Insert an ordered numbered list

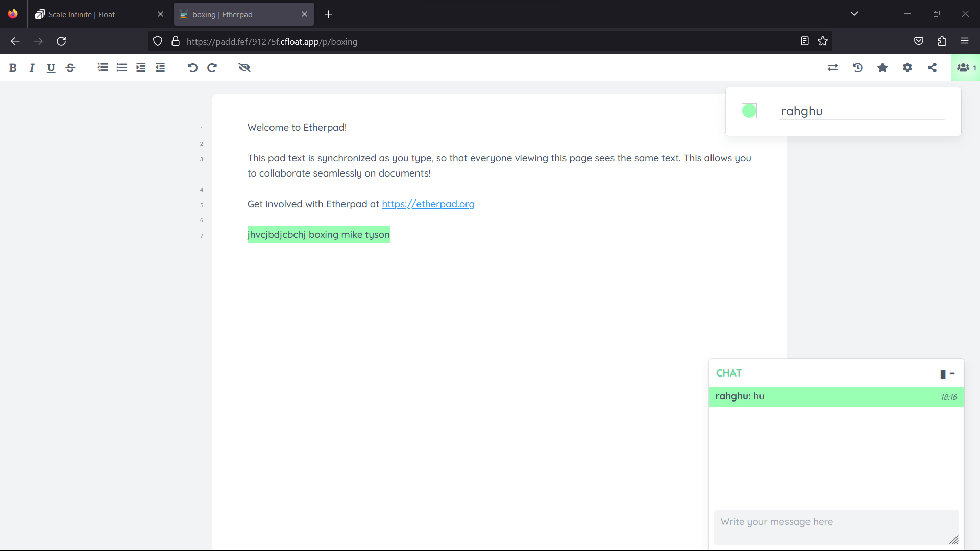(103, 68)
